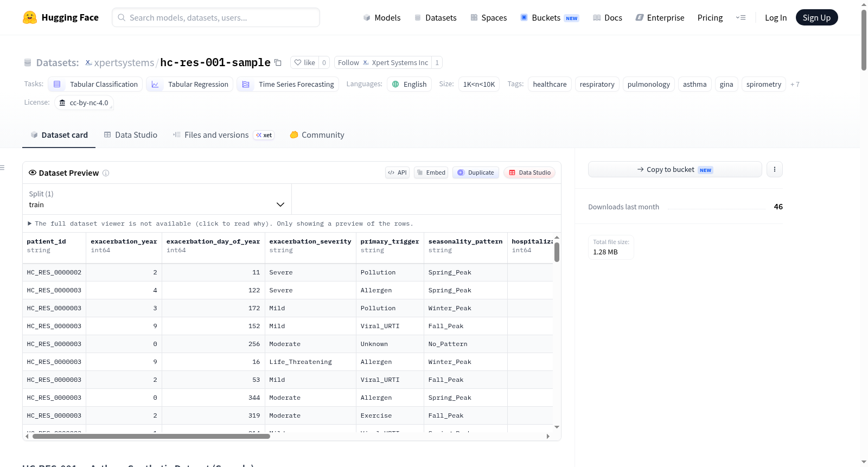Click the cc-by-nc-4.0 license icon

[x=62, y=103]
